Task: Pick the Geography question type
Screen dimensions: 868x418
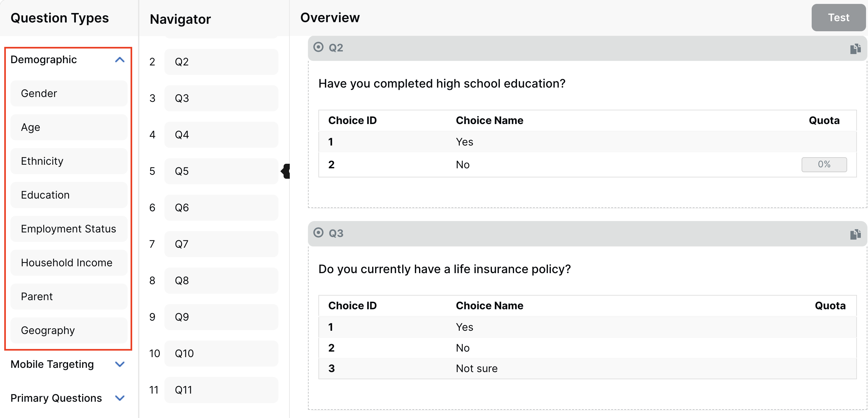Action: pyautogui.click(x=69, y=330)
